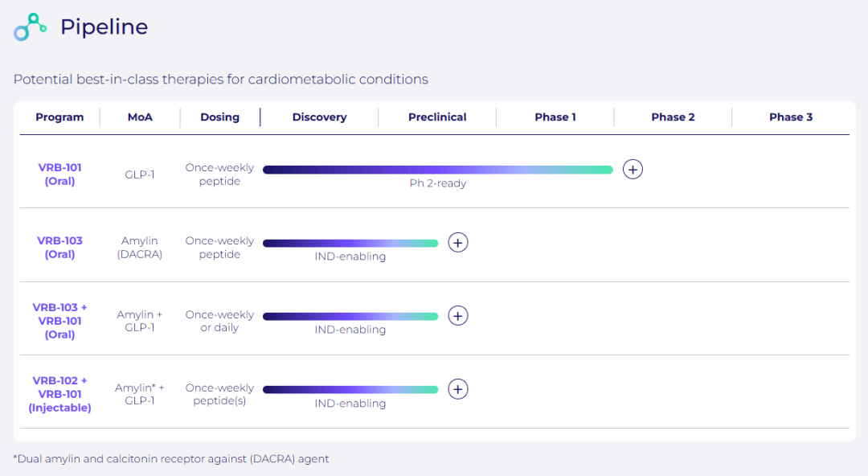Select the VRB-103 + VRB-101 (Oral) program

tap(59, 321)
